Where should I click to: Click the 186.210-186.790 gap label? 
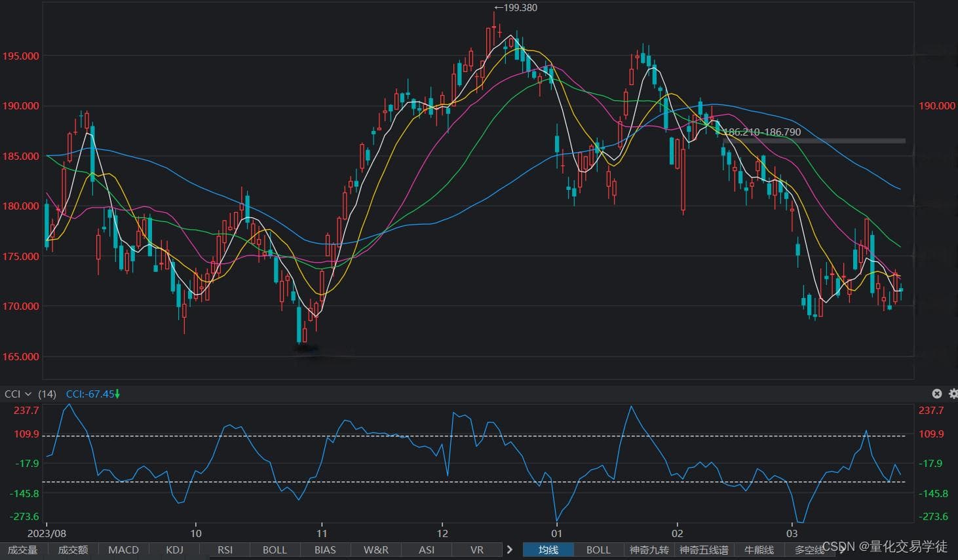762,132
